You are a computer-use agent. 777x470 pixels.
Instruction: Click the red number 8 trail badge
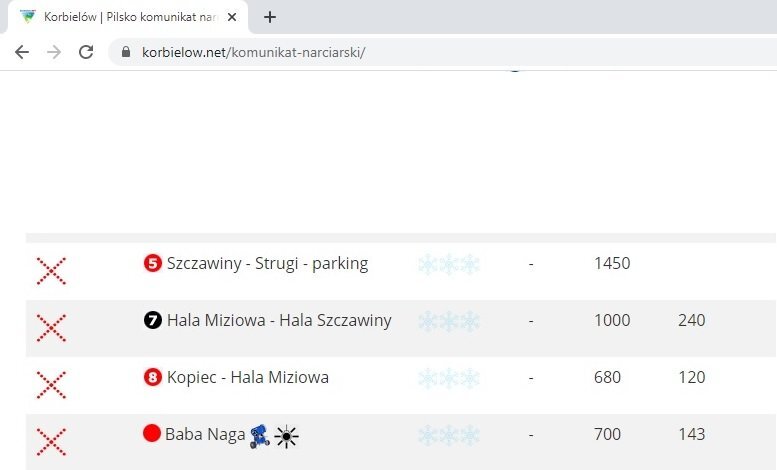(153, 377)
